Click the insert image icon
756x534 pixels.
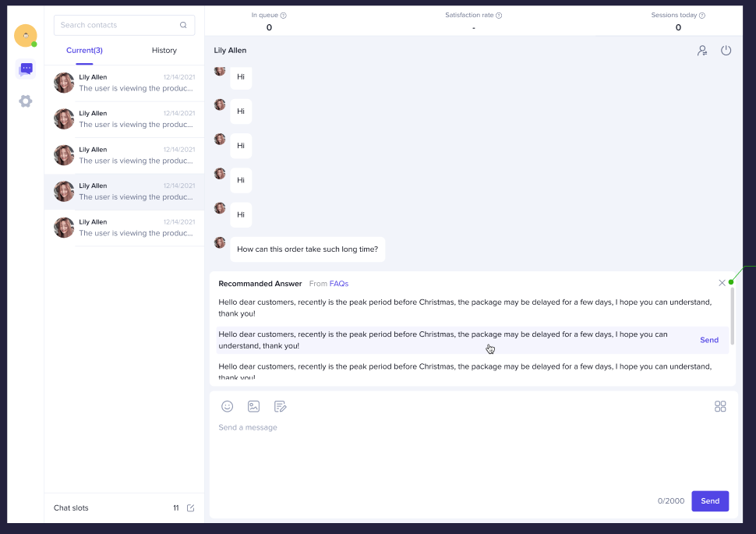pos(253,406)
